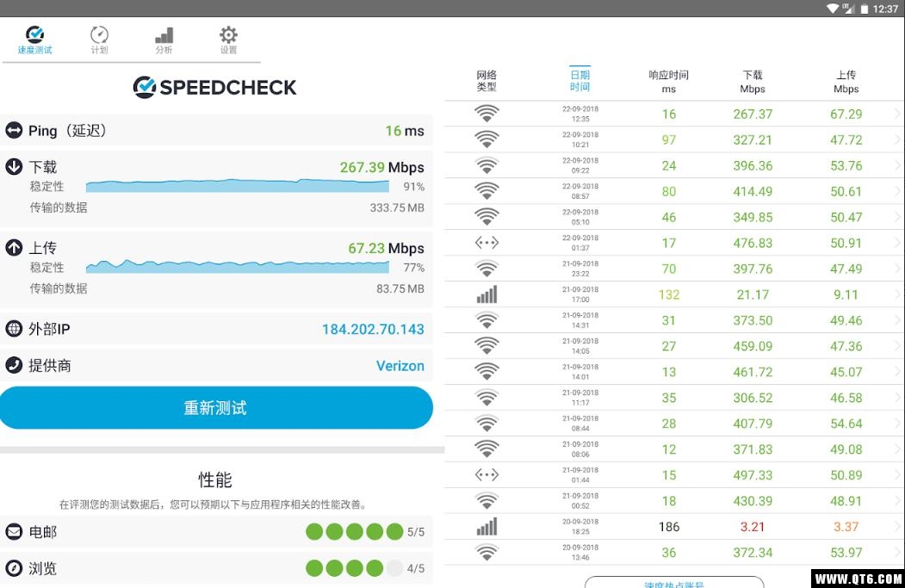The image size is (905, 588).
Task: Sort history by 下载 Mbps column header
Action: click(753, 82)
